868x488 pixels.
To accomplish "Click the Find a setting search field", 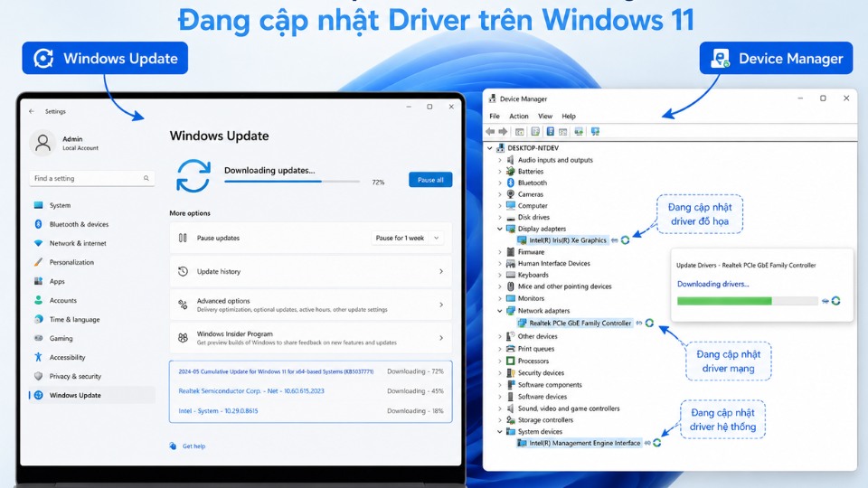I will click(x=91, y=178).
